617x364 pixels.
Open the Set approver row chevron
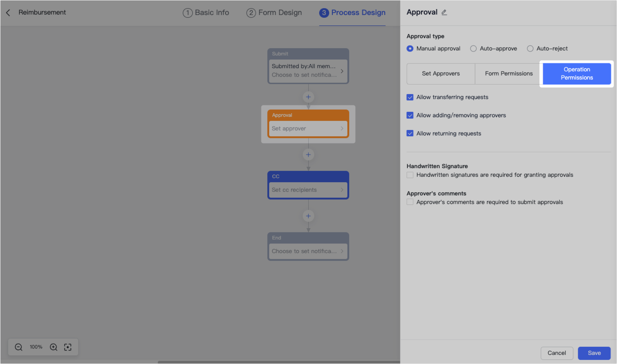(342, 129)
